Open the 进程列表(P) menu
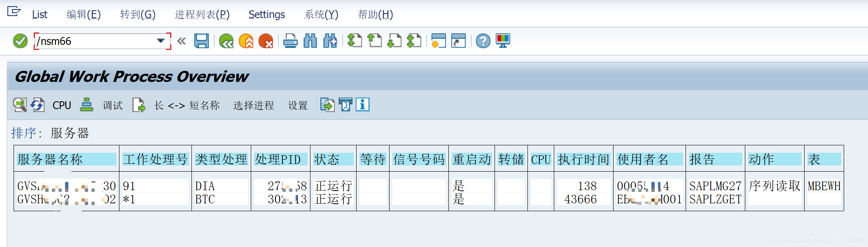Viewport: 868px width, 247px height. tap(202, 15)
